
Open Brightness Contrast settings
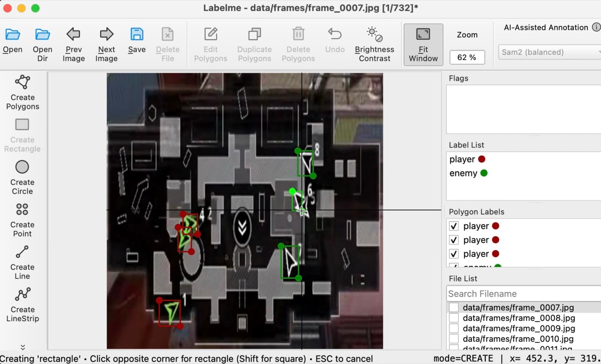(x=374, y=44)
